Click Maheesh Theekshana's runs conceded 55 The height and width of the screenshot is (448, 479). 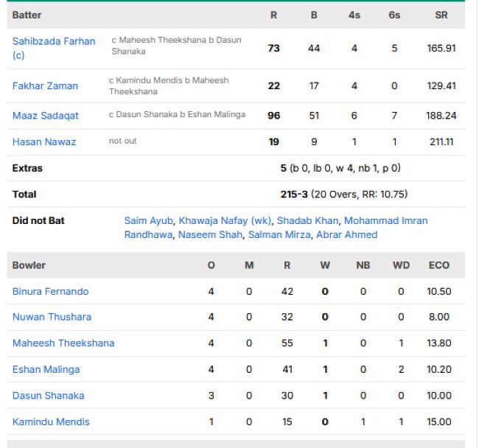click(x=287, y=343)
